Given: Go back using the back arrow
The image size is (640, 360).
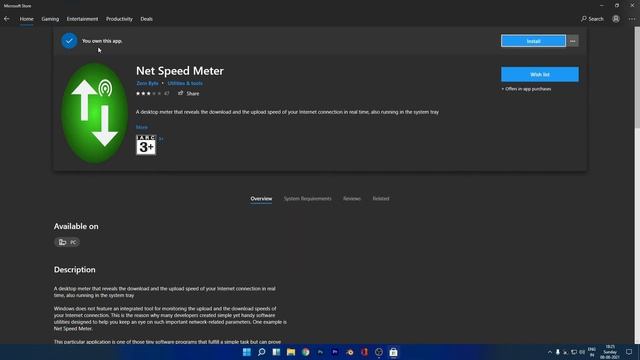Looking at the screenshot, I should point(7,19).
